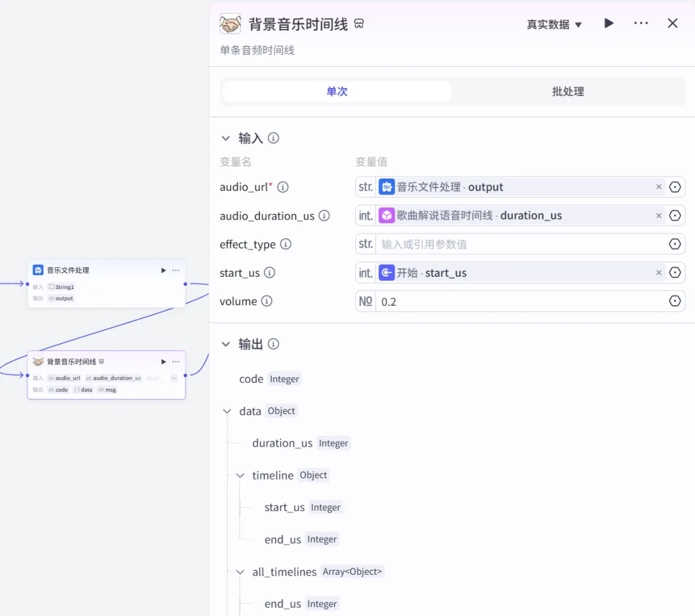Switch to the 单次 tab
The height and width of the screenshot is (616, 695).
click(x=337, y=91)
